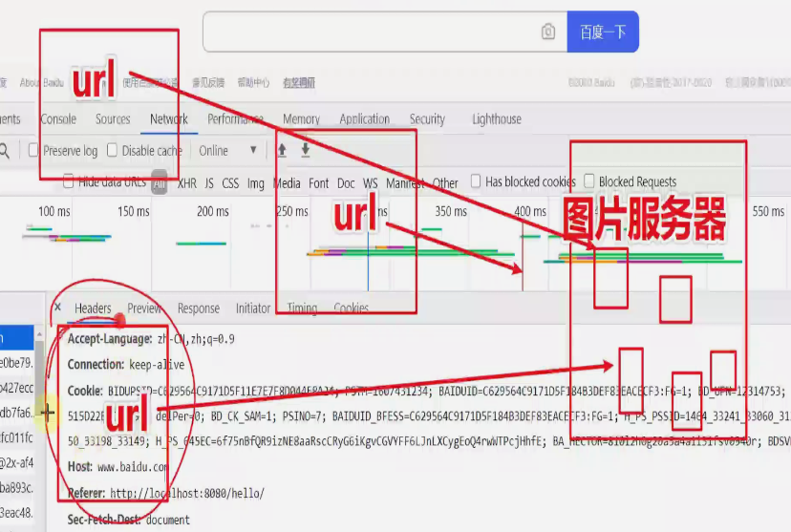Click the 550 ms timeline marker
Screen dimensions: 791x532
pyautogui.click(x=768, y=211)
